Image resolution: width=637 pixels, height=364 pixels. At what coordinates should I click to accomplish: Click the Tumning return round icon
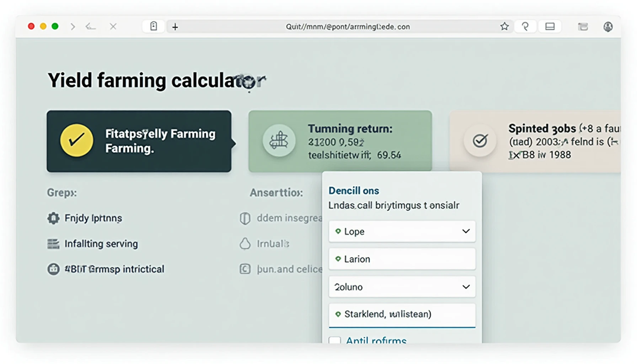coord(279,141)
